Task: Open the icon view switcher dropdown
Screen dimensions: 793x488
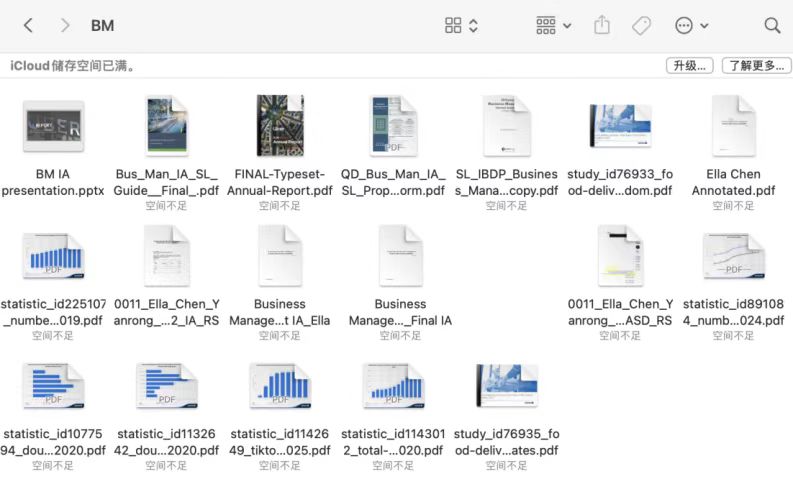Action: 461,25
